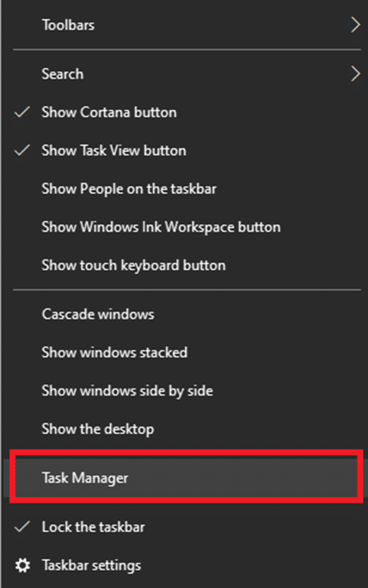Click the gear icon beside Taskbar settings
Viewport: 368px width, 588px height.
[22, 565]
